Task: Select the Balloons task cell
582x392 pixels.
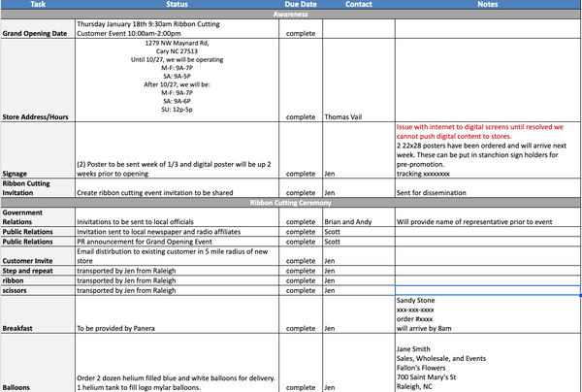Action: (x=36, y=387)
